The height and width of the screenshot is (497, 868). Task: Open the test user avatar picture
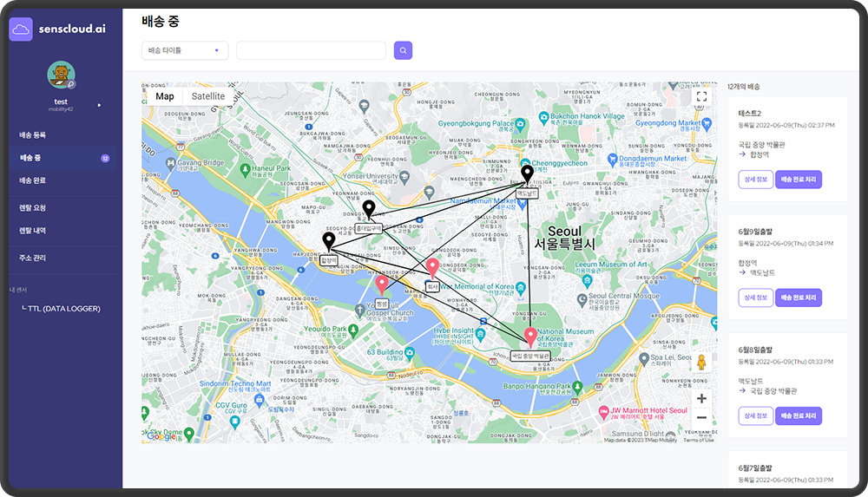tap(61, 75)
